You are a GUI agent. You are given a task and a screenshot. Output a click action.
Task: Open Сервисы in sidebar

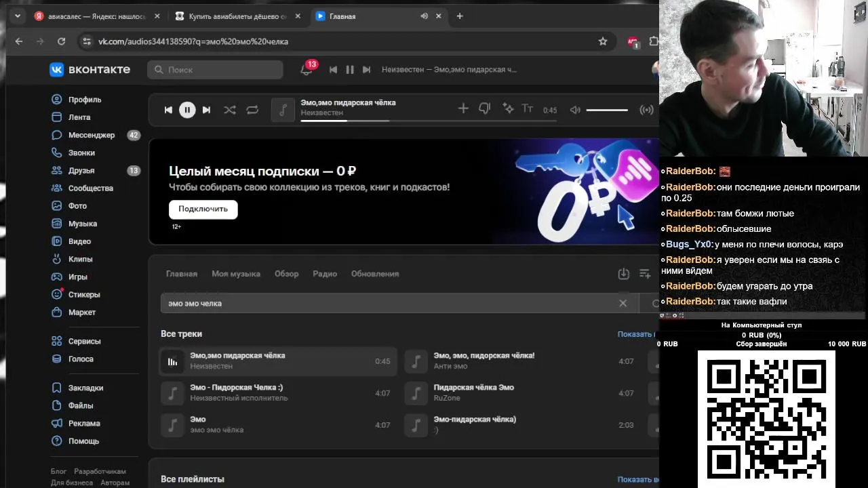[84, 342]
